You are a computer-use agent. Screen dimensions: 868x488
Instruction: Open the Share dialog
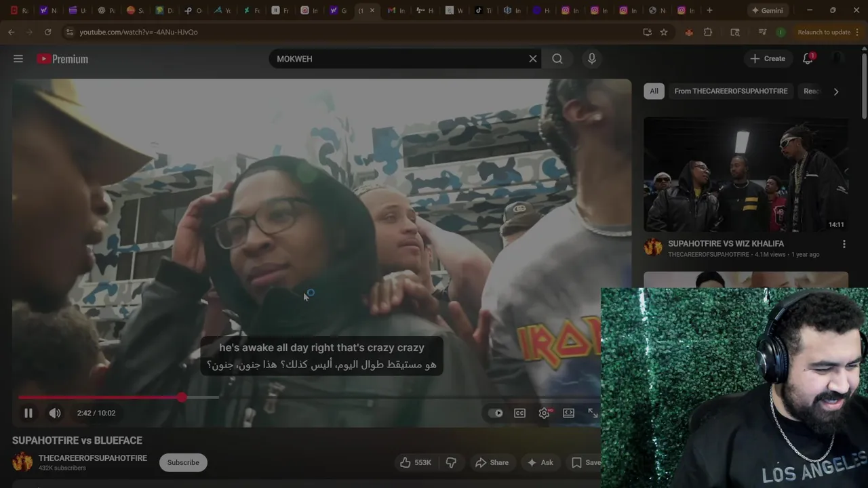click(x=492, y=462)
